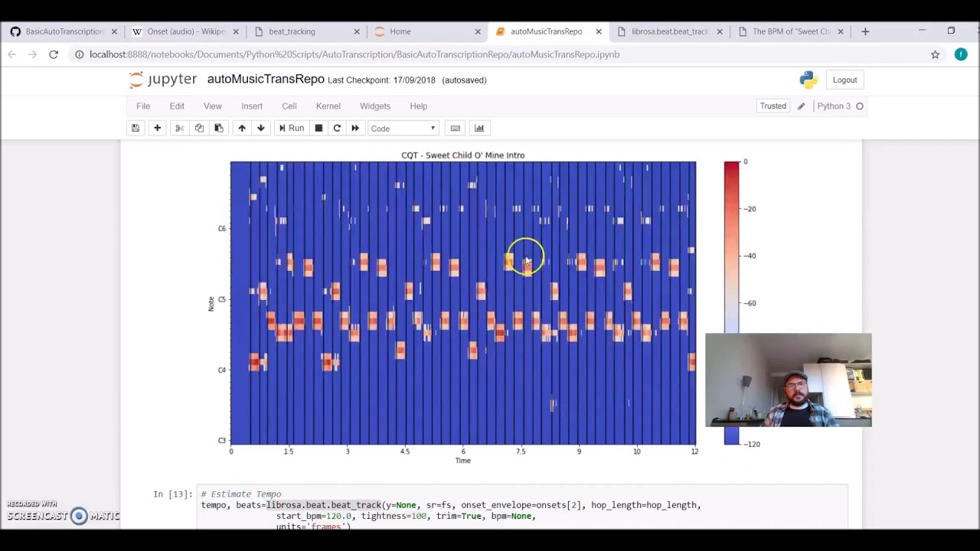
Task: Close the beat_tracking browser tab
Action: 357,31
